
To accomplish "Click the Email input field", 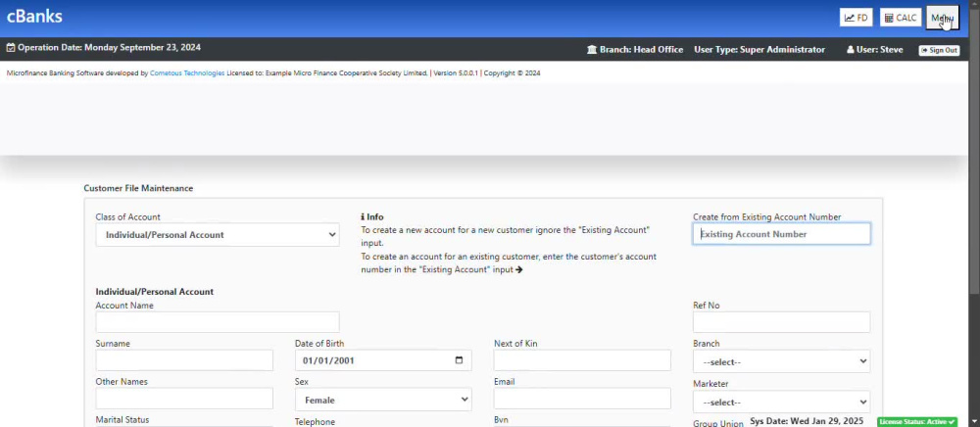I will 582,399.
